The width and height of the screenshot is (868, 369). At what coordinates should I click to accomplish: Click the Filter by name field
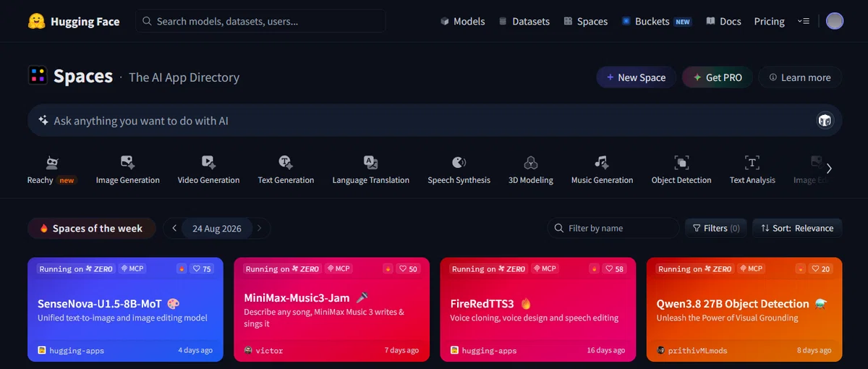click(613, 228)
